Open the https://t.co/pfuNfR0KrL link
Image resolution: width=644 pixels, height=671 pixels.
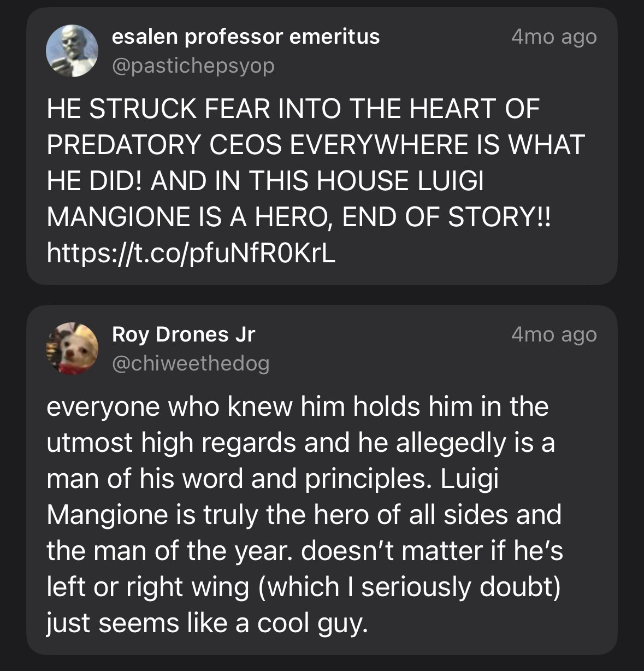191,251
